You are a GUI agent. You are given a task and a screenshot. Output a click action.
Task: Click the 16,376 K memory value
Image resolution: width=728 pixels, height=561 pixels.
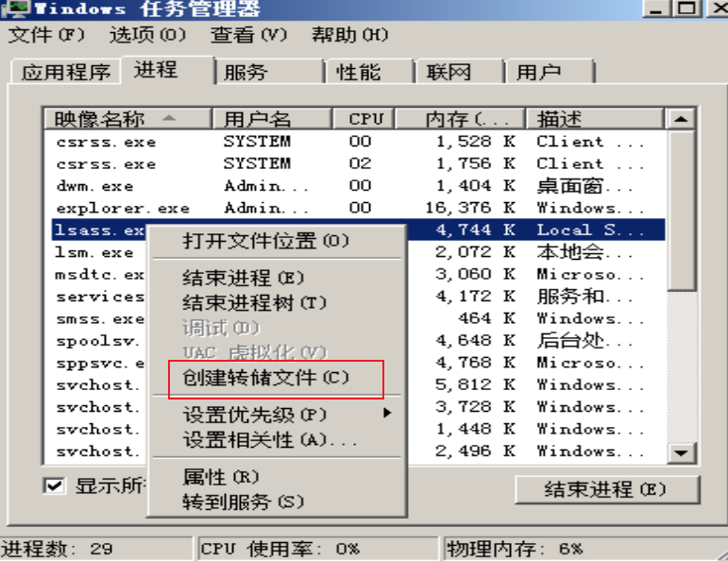pos(471,208)
